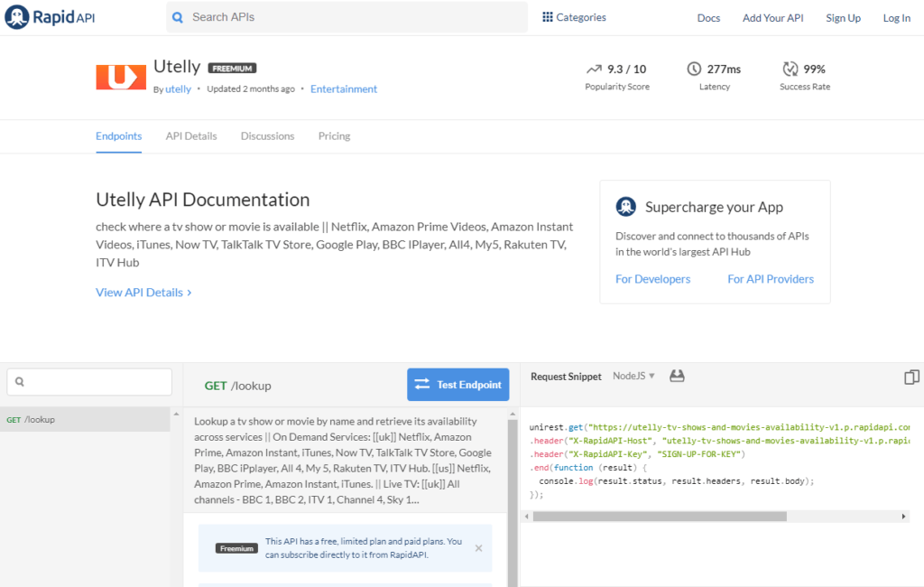The height and width of the screenshot is (587, 924).
Task: Open the RapidAPI home logo
Action: (51, 17)
